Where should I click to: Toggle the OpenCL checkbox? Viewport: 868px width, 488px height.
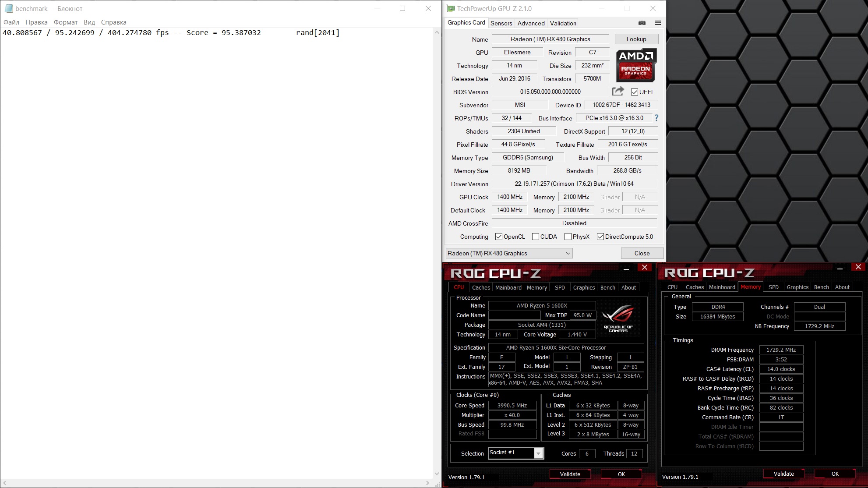499,237
